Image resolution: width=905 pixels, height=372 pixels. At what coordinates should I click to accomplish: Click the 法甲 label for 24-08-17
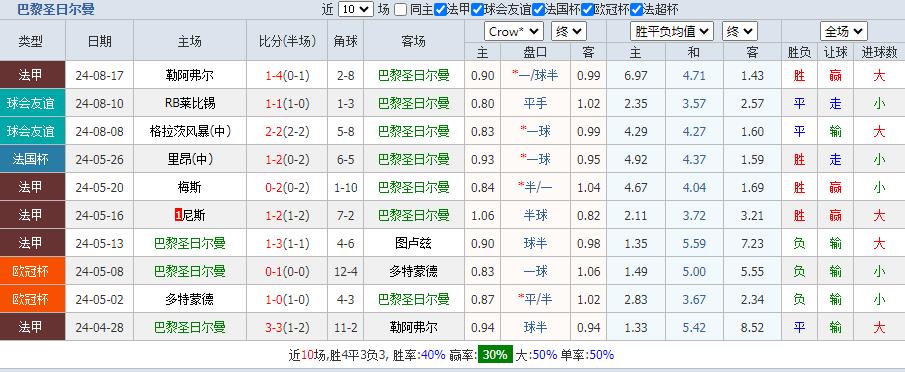tap(31, 75)
